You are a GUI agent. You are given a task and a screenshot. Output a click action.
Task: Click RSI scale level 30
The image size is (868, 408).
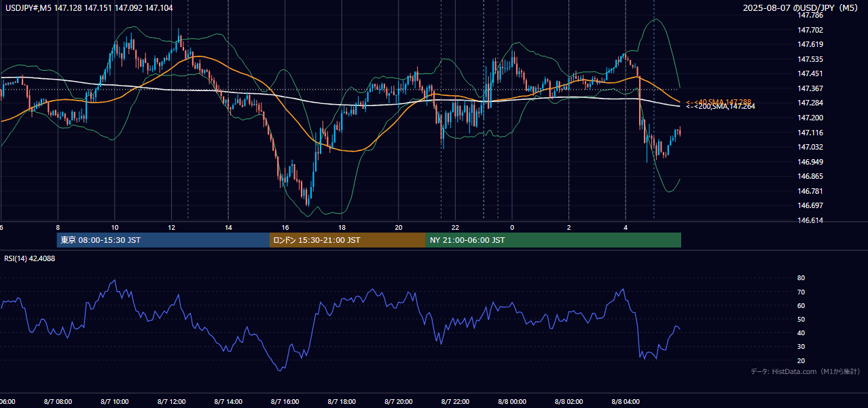[801, 347]
